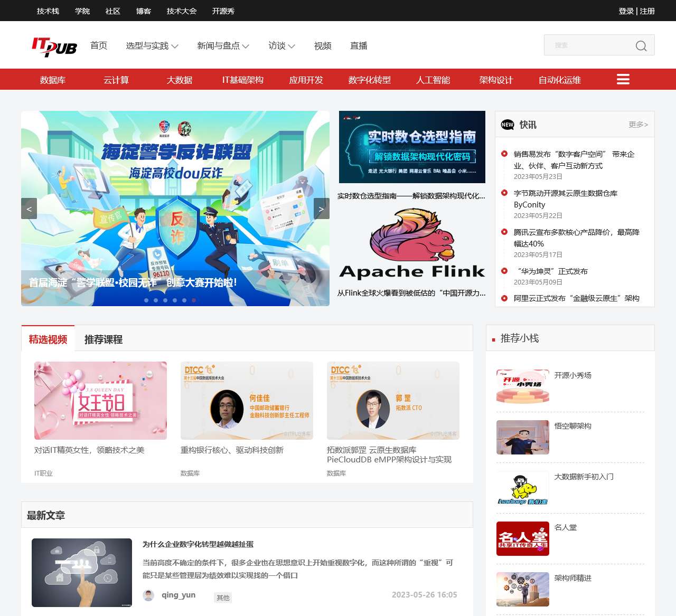Screen dimensions: 676x616
Task: Select the 应用开发 category
Action: click(x=306, y=80)
